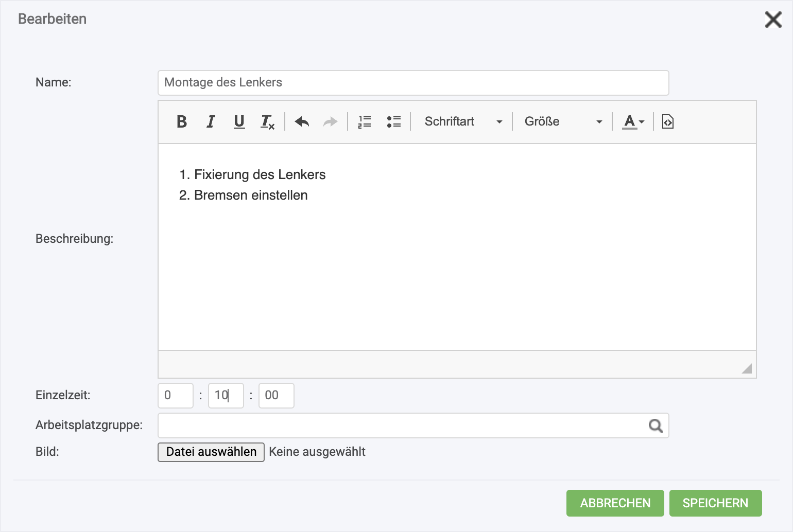Click the remove formatting icon

[x=267, y=122]
